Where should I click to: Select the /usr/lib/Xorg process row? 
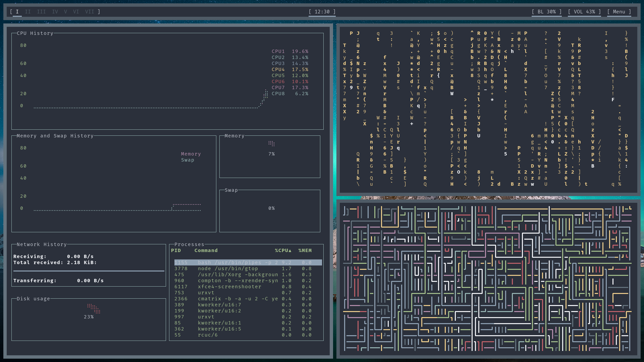click(x=248, y=275)
